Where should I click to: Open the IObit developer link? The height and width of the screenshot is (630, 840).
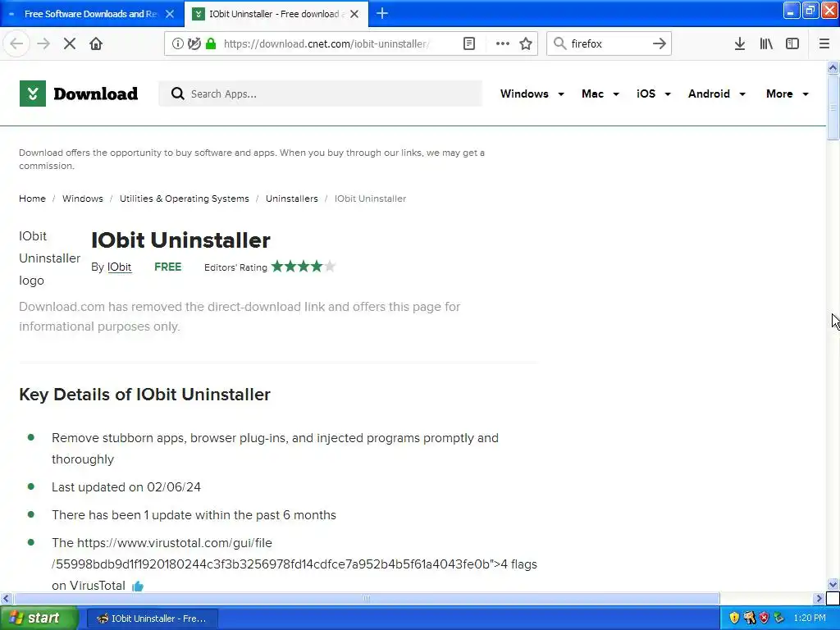click(119, 267)
